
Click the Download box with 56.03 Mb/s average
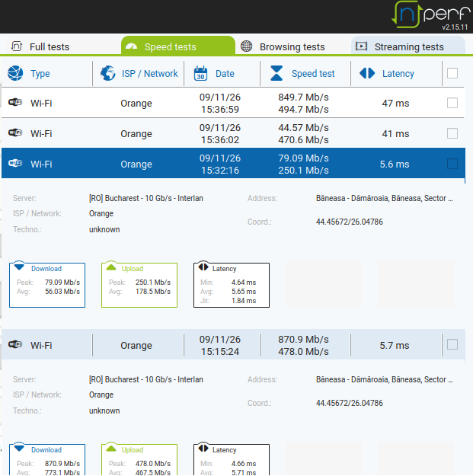coord(47,285)
